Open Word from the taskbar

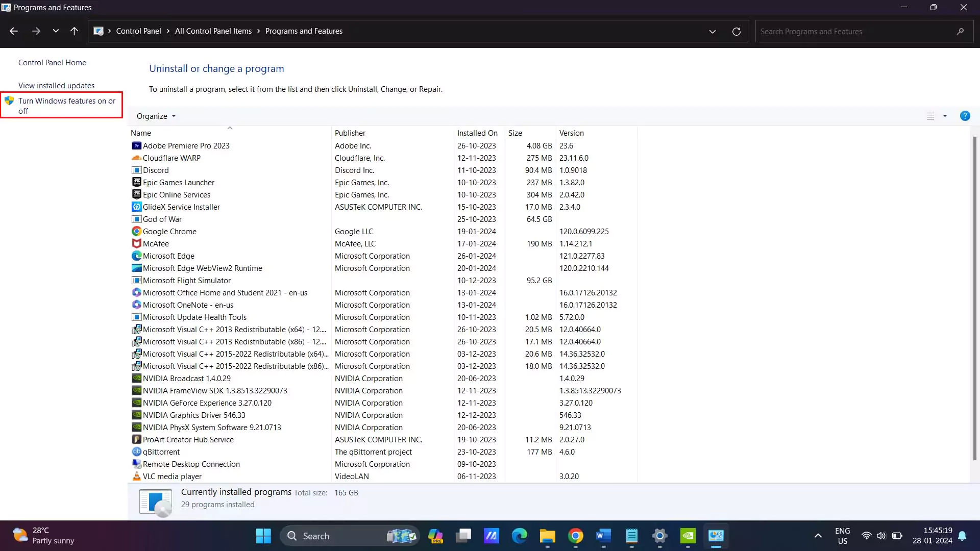click(603, 536)
